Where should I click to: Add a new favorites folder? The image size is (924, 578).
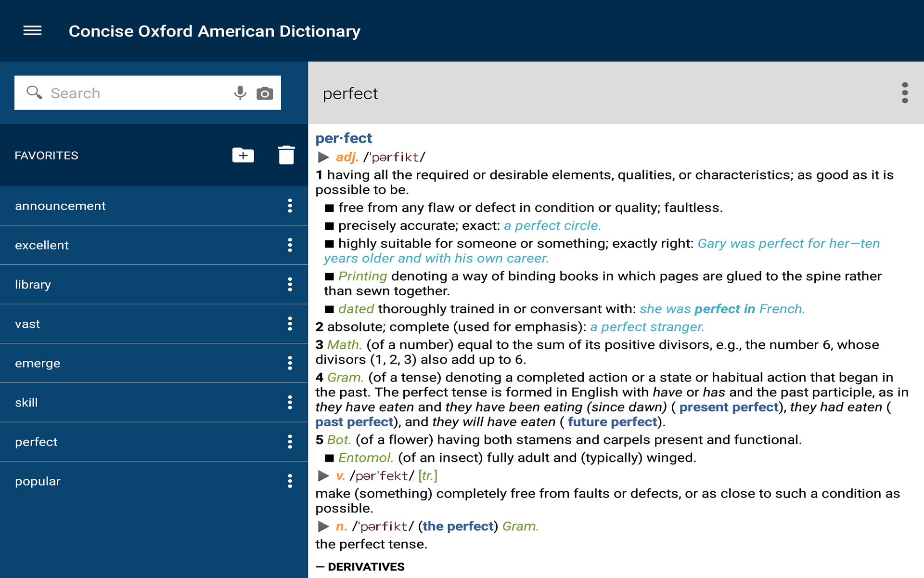pos(243,155)
